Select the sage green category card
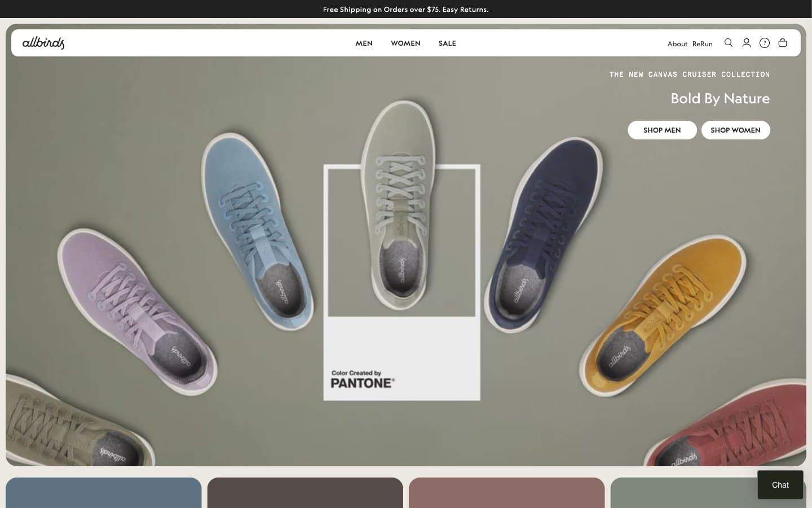 [708, 493]
